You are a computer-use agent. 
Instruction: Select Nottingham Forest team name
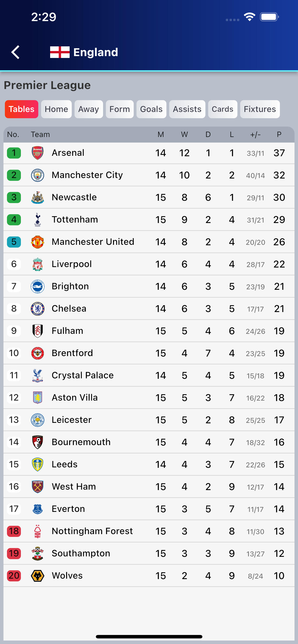pyautogui.click(x=92, y=531)
